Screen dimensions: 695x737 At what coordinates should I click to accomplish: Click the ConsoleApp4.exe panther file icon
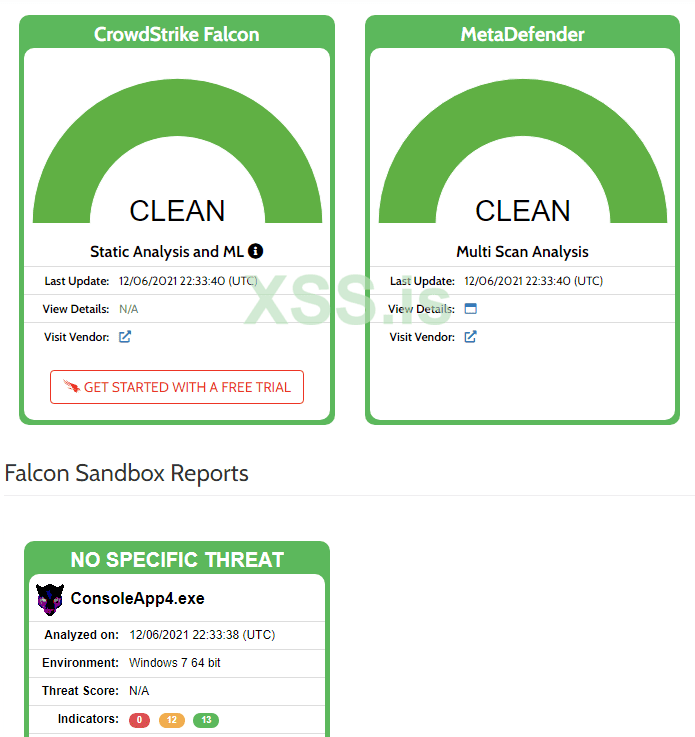pyautogui.click(x=50, y=599)
